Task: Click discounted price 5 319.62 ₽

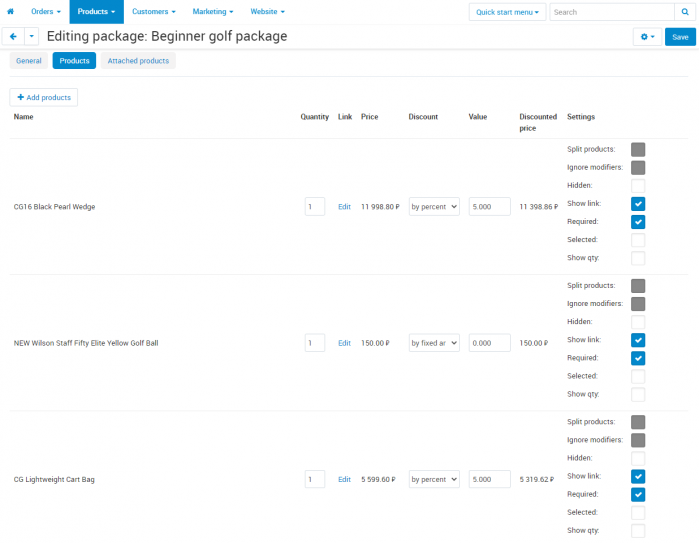Action: pyautogui.click(x=537, y=479)
